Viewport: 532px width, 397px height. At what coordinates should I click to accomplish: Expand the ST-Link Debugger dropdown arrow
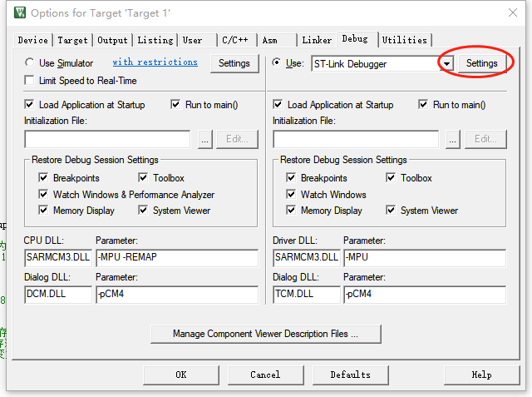(447, 64)
